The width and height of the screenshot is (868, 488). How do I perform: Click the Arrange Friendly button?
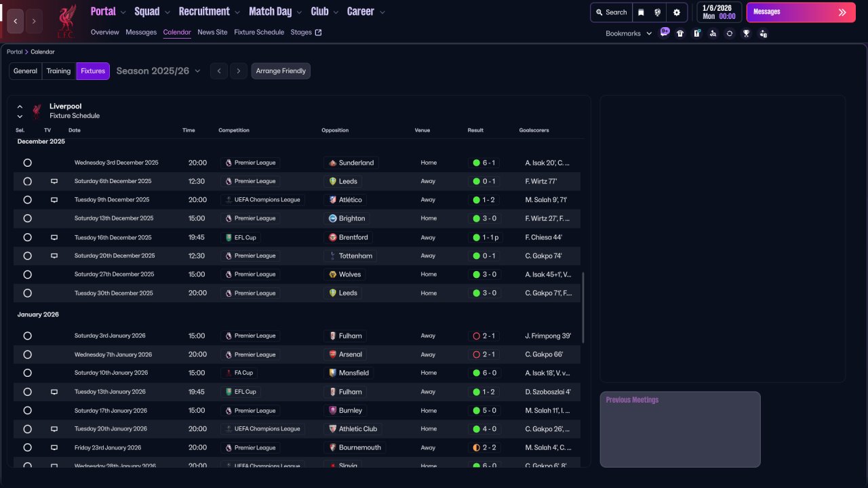[x=281, y=71]
